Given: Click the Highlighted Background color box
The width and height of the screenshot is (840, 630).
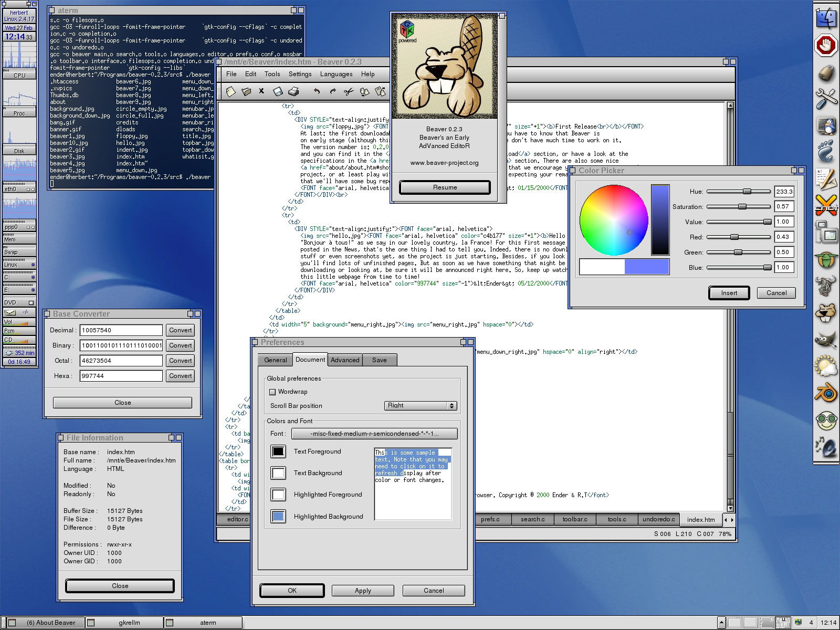Looking at the screenshot, I should 278,517.
